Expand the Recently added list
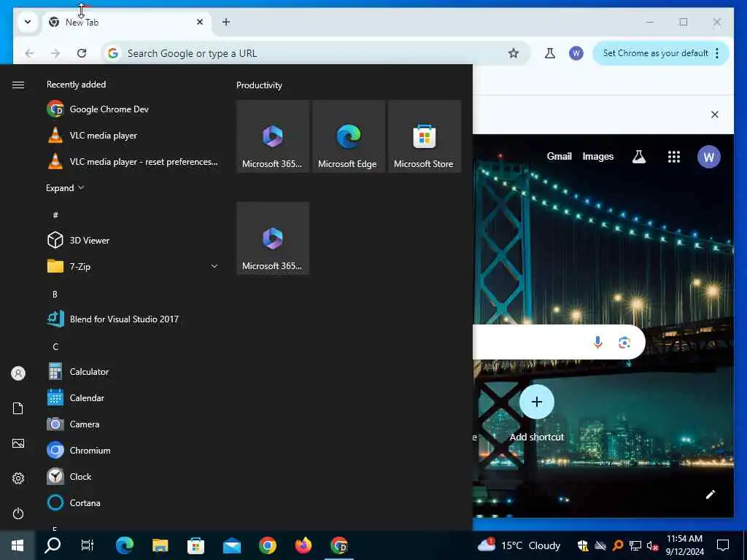 tap(65, 187)
